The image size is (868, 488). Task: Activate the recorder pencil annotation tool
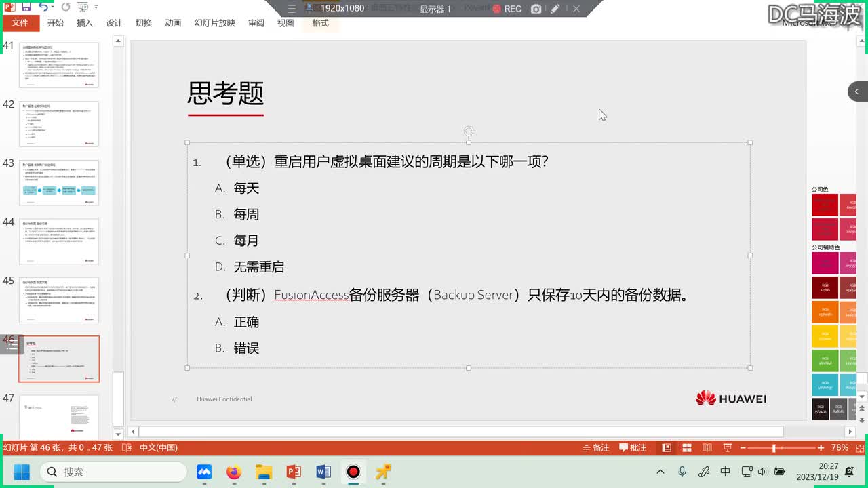(x=555, y=9)
